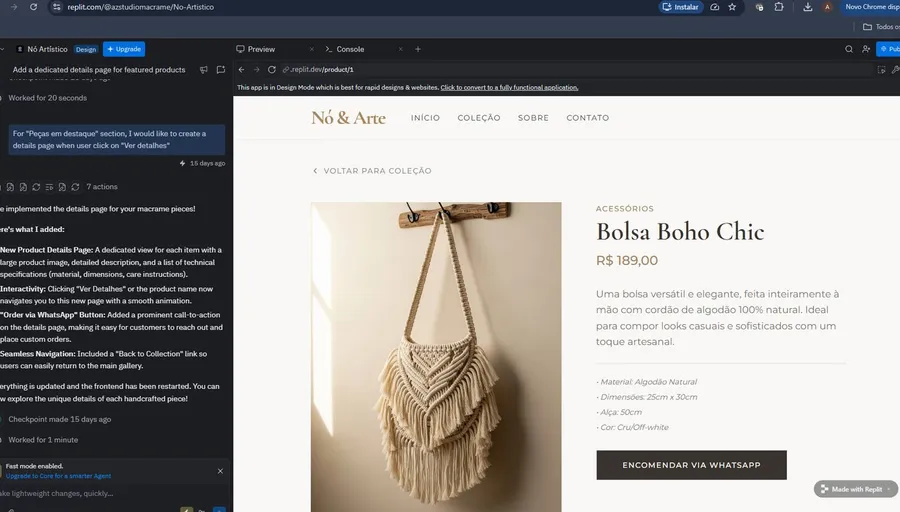Open the Chrome extensions puzzle icon
The height and width of the screenshot is (512, 900).
[x=779, y=7]
